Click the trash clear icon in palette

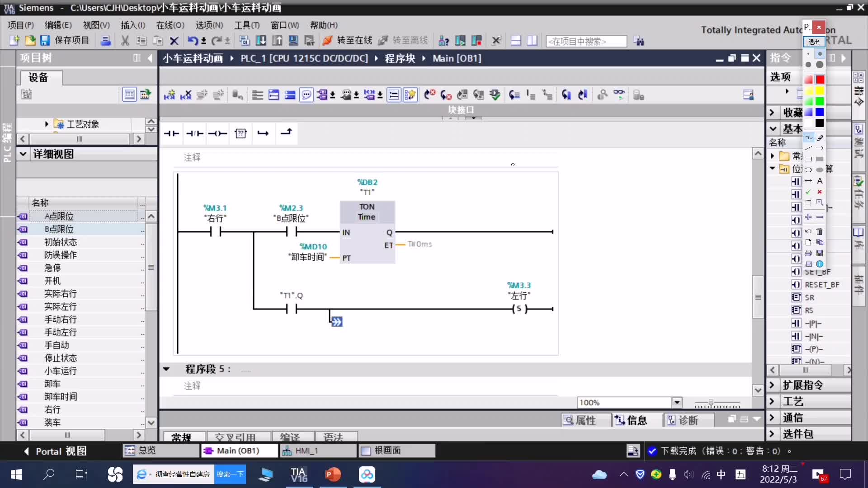point(820,231)
